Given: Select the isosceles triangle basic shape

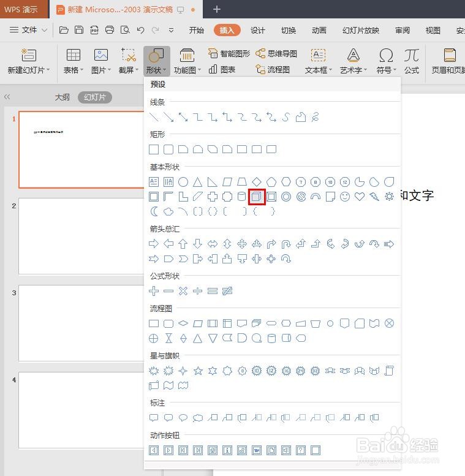Looking at the screenshot, I should pos(198,182).
